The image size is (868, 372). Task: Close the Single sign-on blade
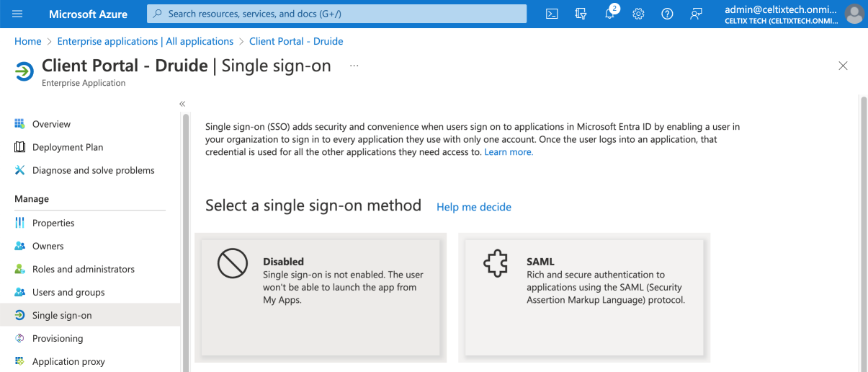843,66
